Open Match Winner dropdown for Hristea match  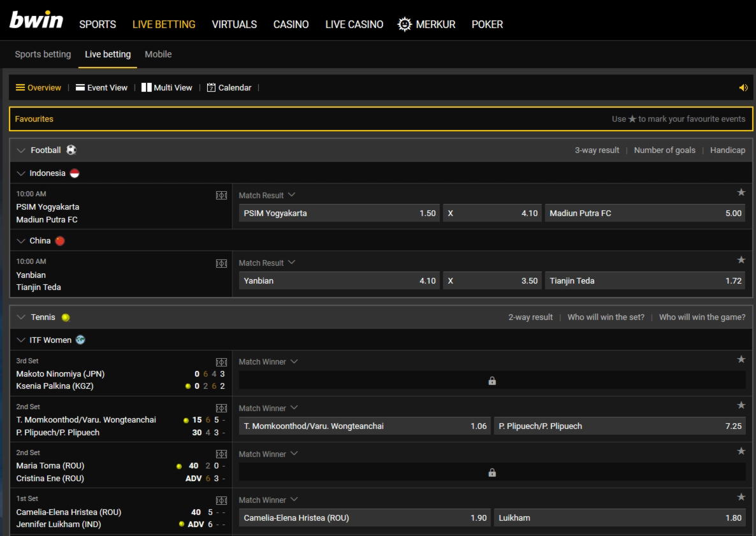pos(268,500)
